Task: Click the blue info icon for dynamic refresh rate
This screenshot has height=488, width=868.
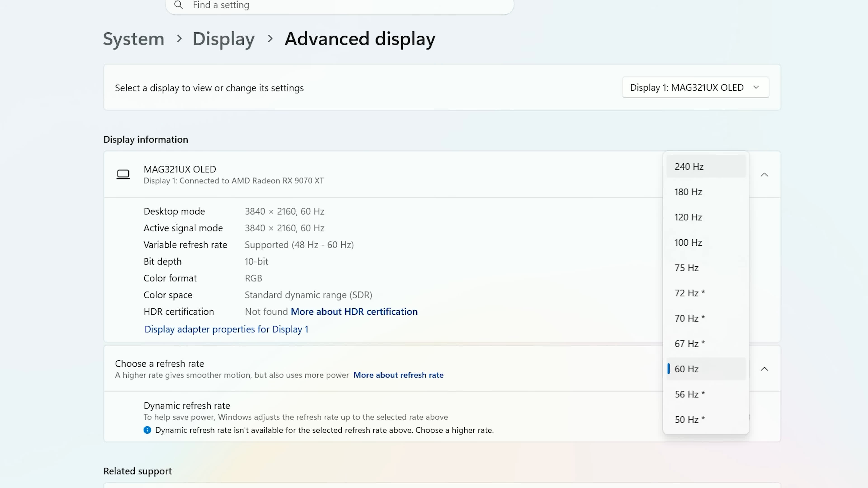Action: point(147,430)
